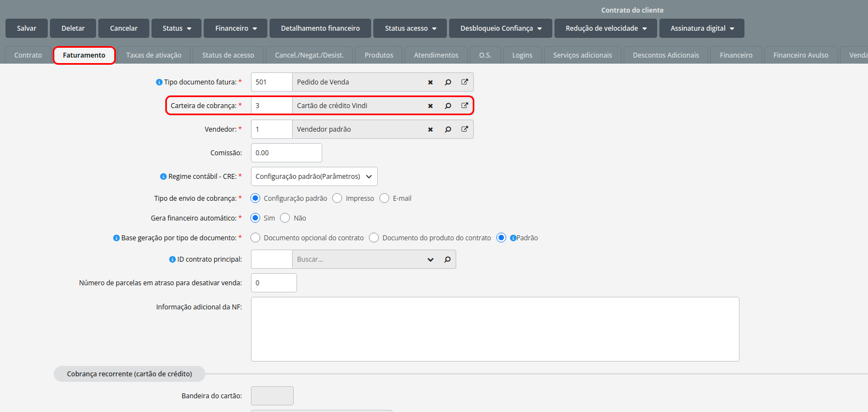Choose Documento opcional do contrato
The image size is (868, 412).
pyautogui.click(x=255, y=238)
